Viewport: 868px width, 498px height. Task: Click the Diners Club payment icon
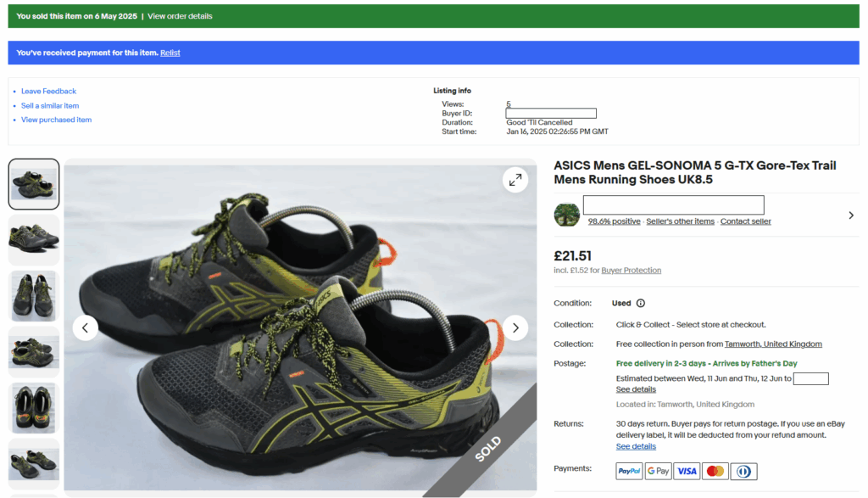744,472
